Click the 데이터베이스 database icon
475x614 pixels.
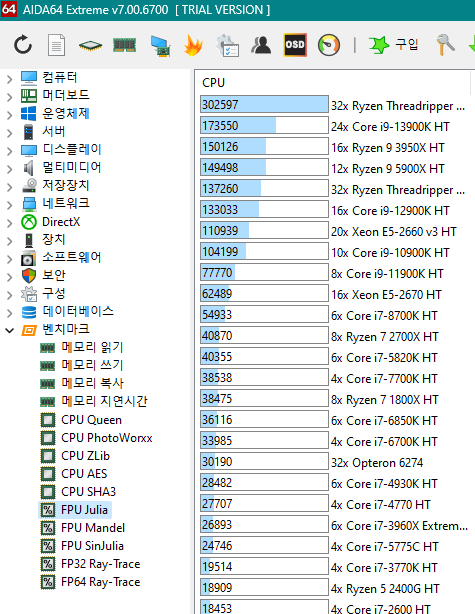(x=29, y=312)
